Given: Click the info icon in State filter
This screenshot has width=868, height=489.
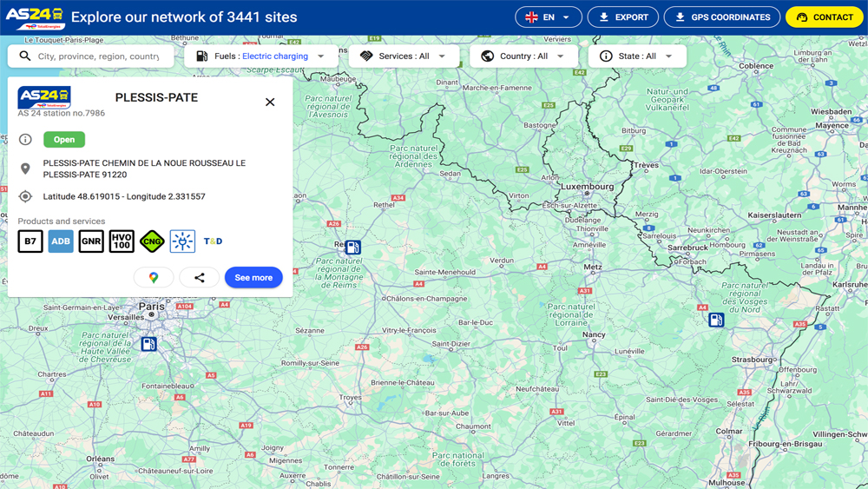Looking at the screenshot, I should coord(606,56).
